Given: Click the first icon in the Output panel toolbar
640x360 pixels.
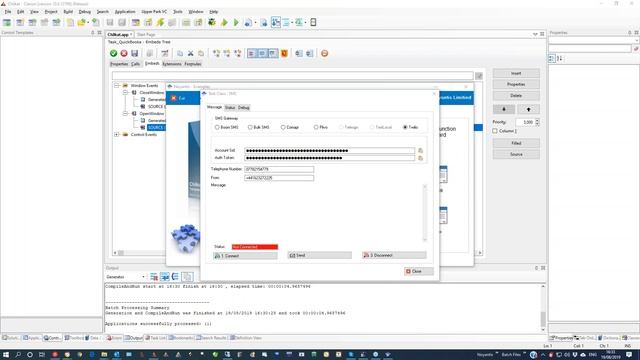Looking at the screenshot, I should pos(154,277).
